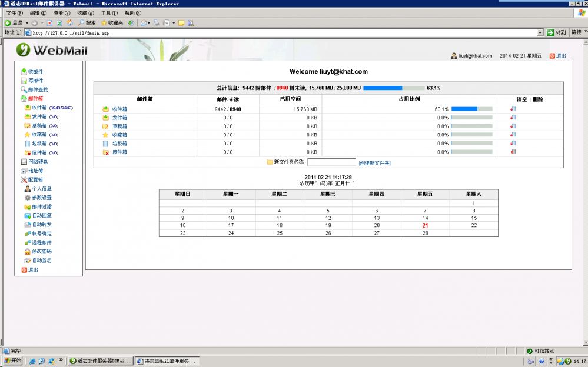Click the 邮件查找 magnifier icon in sidebar
The width and height of the screenshot is (588, 367).
24,89
